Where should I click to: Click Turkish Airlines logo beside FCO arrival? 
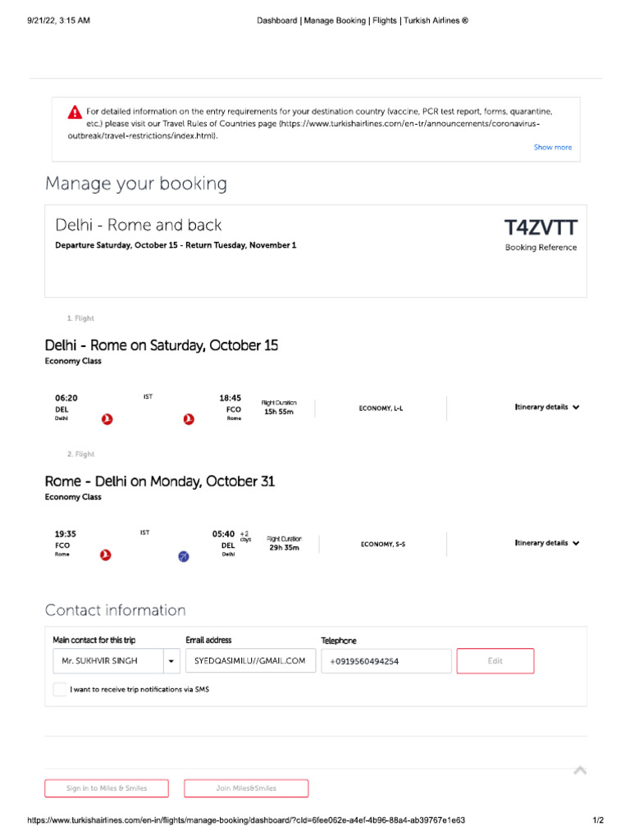coord(189,419)
